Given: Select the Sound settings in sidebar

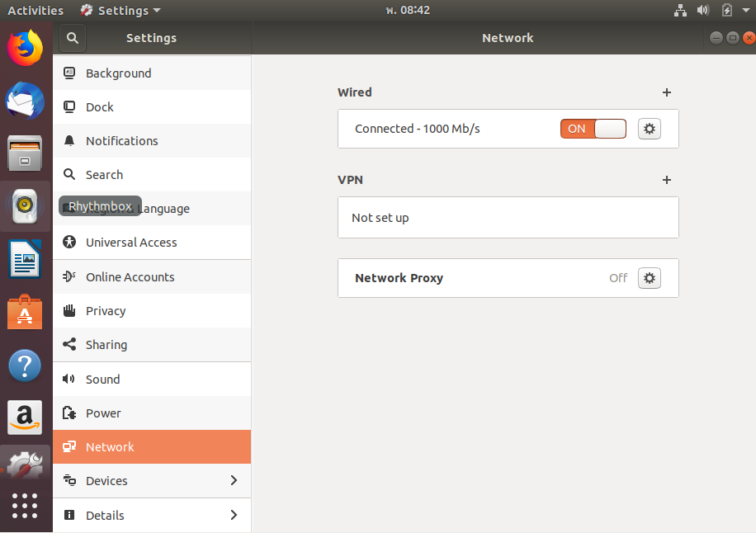Looking at the screenshot, I should pyautogui.click(x=102, y=379).
